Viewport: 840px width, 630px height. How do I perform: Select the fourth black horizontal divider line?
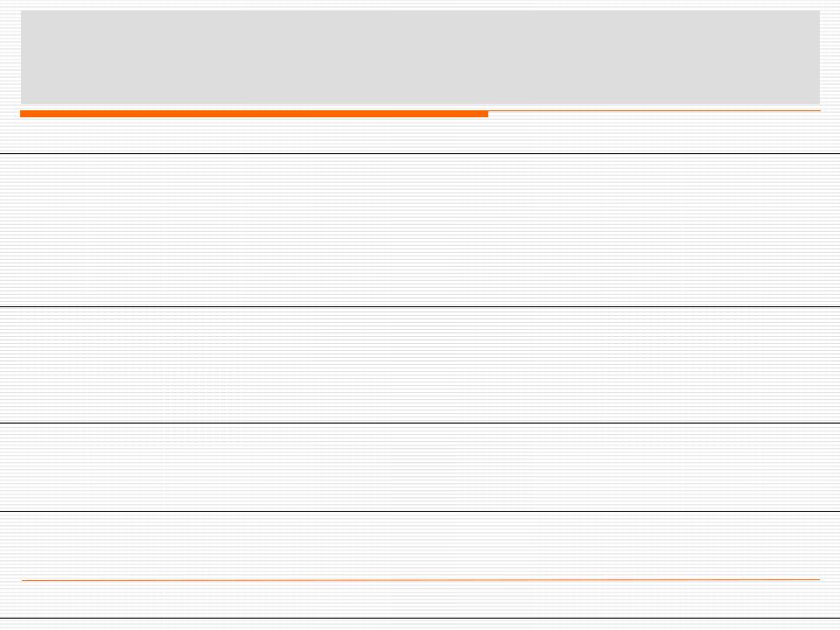(x=420, y=512)
